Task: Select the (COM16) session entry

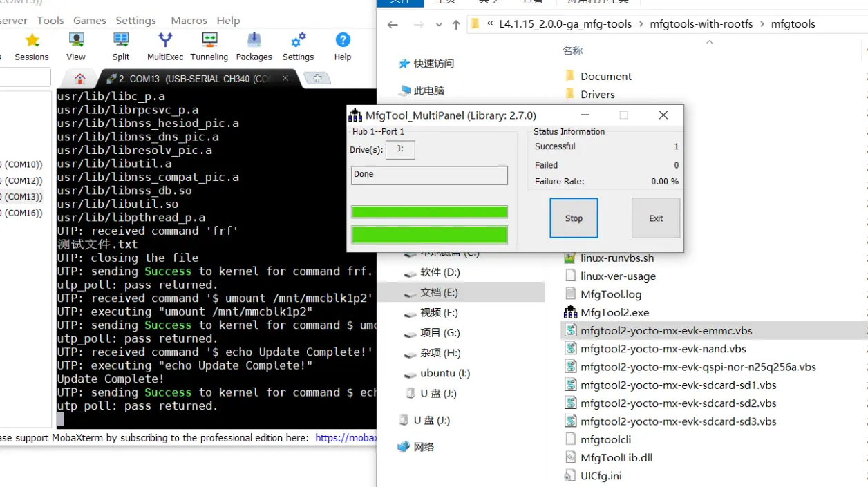Action: tap(22, 213)
